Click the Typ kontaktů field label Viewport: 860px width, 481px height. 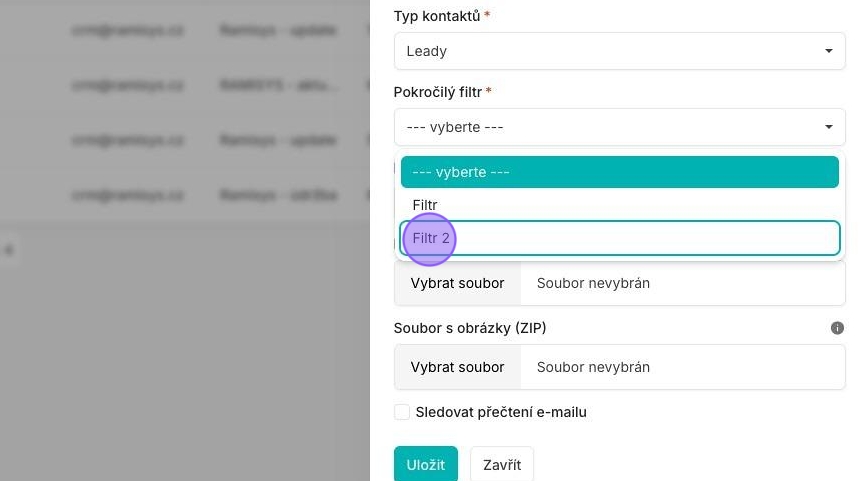point(437,16)
